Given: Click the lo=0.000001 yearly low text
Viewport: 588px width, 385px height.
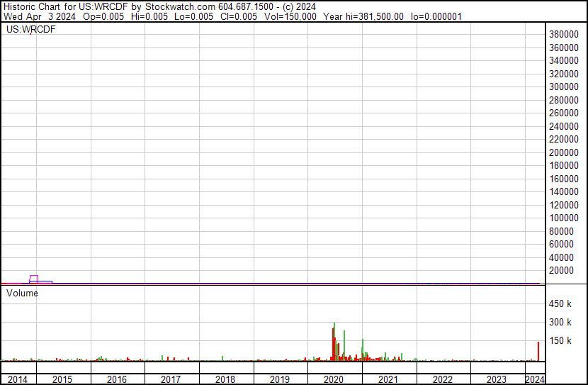Looking at the screenshot, I should point(436,16).
